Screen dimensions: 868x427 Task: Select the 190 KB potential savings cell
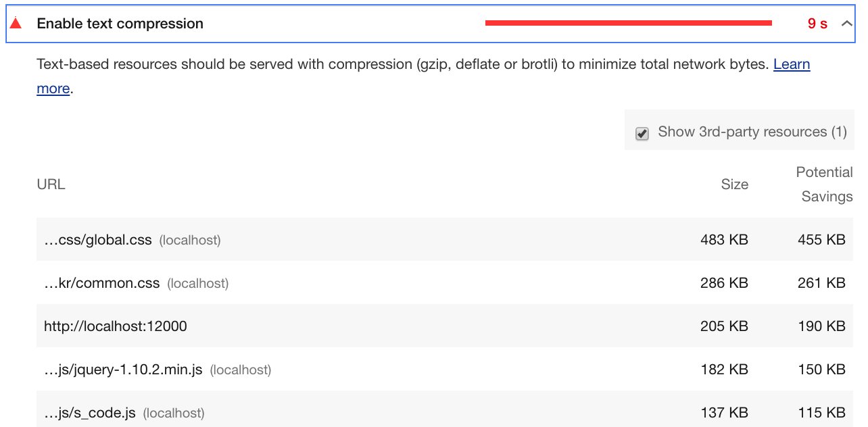(x=821, y=326)
